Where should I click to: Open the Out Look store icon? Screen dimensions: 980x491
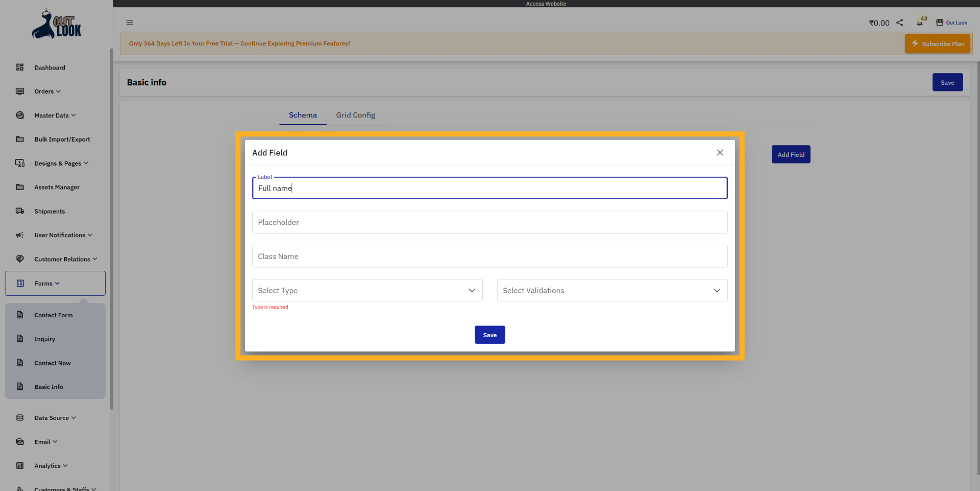(x=941, y=21)
